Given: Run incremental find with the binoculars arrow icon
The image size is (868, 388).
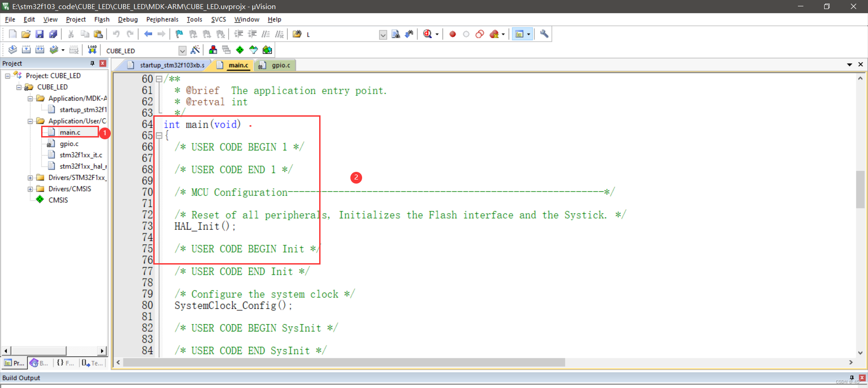Looking at the screenshot, I should (x=409, y=34).
